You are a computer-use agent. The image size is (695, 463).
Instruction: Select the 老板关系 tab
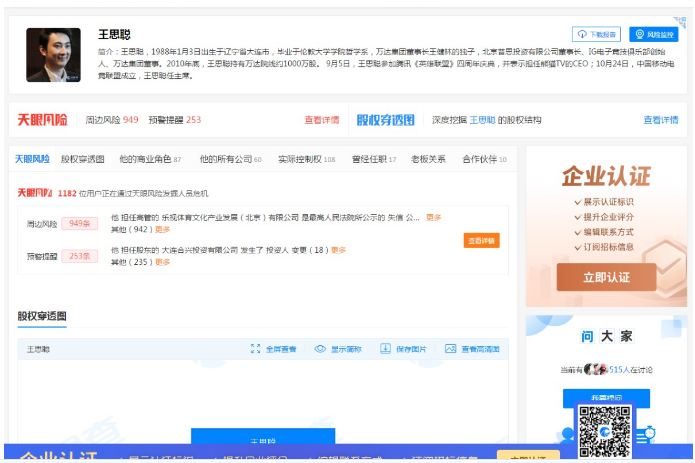tap(428, 159)
